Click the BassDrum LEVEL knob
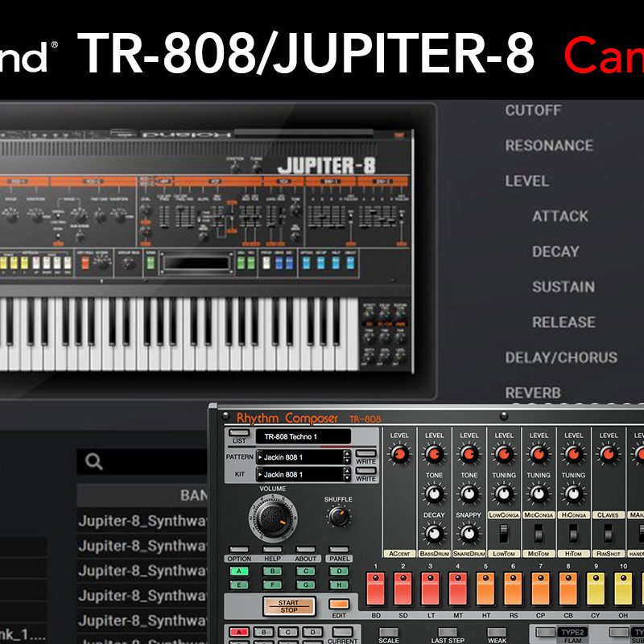This screenshot has width=644, height=644. point(434,454)
